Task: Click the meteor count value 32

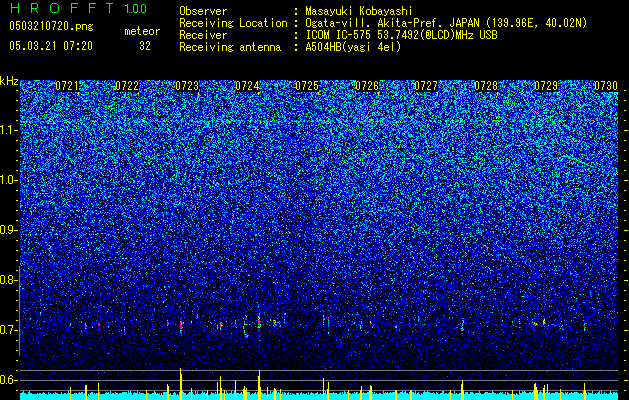Action: (x=145, y=46)
